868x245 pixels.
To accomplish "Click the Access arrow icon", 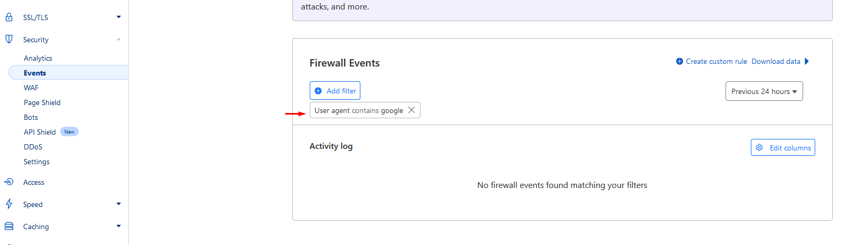I will tap(9, 182).
